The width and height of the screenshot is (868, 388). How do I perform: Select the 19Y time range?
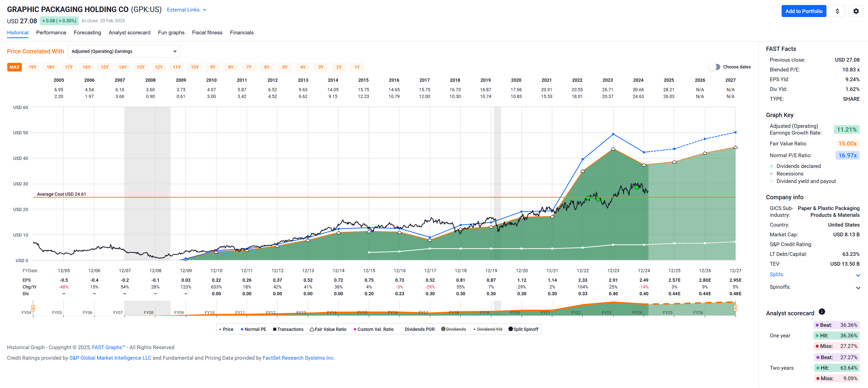[x=32, y=67]
